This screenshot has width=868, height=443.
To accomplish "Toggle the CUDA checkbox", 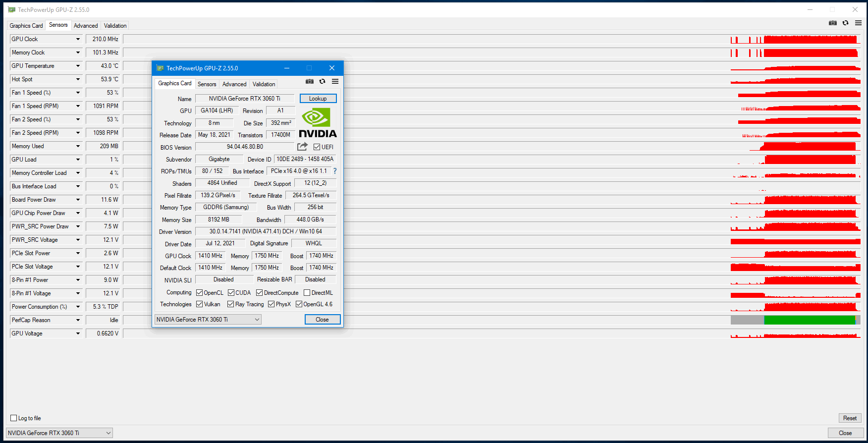I will pyautogui.click(x=231, y=293).
